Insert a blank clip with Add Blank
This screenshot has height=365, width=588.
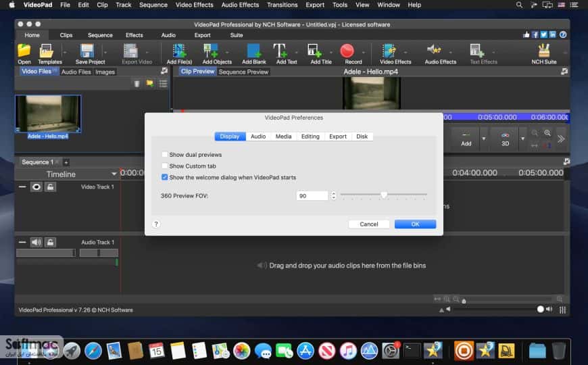coord(254,54)
